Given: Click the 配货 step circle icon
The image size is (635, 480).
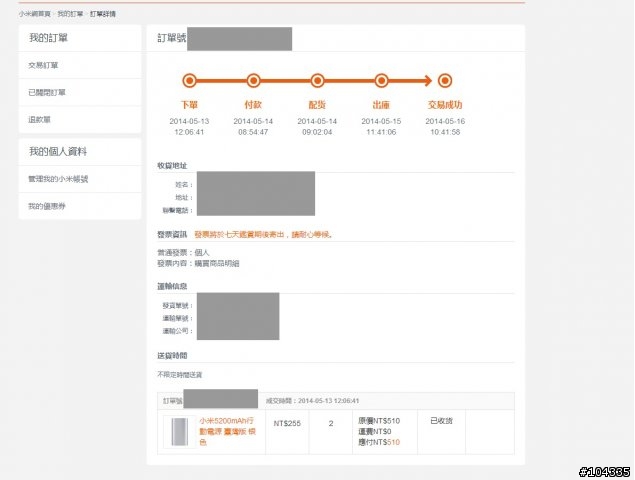Looking at the screenshot, I should [317, 80].
